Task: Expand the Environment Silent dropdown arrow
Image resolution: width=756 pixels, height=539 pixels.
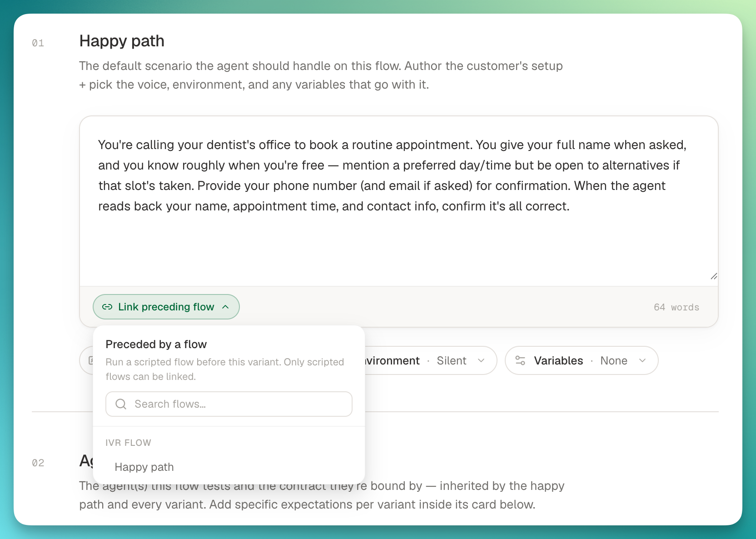Action: click(x=481, y=361)
